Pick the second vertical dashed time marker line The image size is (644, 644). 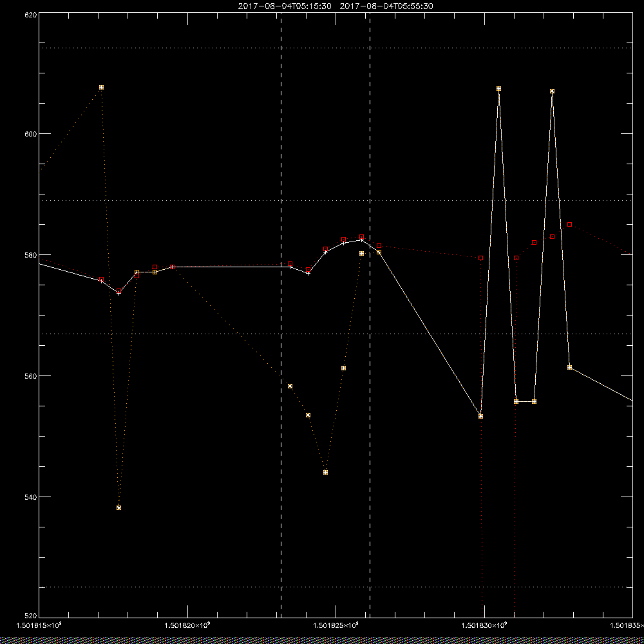(x=370, y=316)
